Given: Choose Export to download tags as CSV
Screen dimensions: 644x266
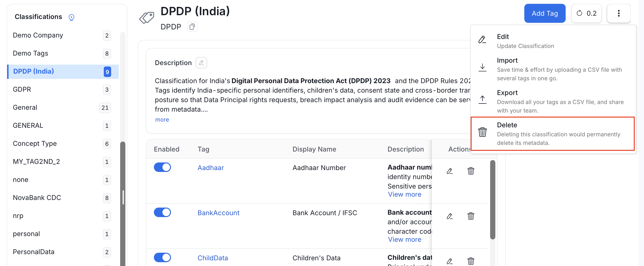Looking at the screenshot, I should 553,101.
